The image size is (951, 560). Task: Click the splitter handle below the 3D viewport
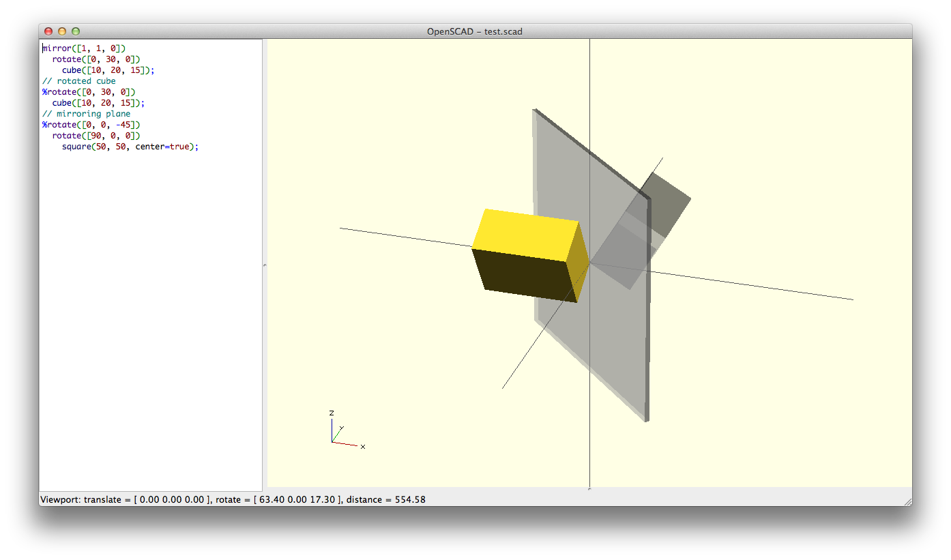(589, 488)
